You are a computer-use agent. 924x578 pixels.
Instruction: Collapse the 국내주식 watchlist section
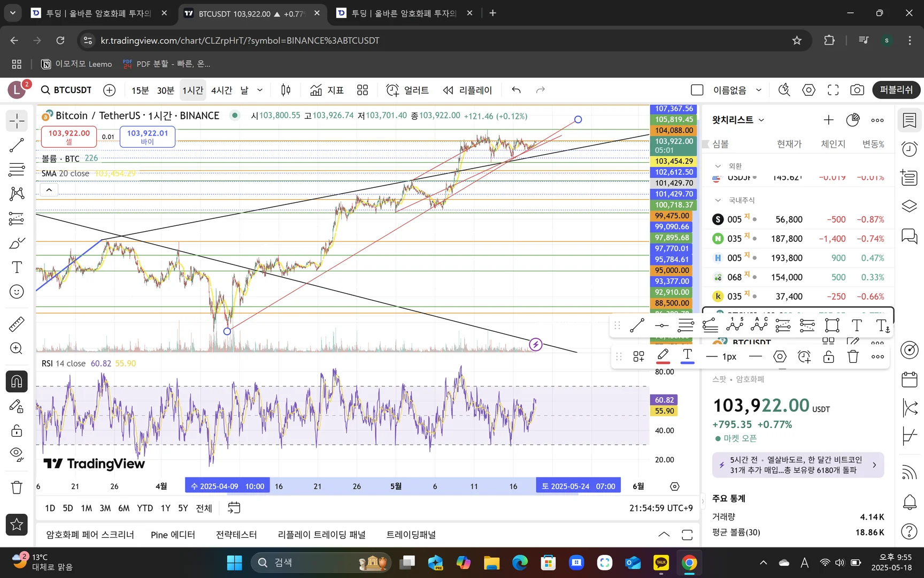point(718,200)
